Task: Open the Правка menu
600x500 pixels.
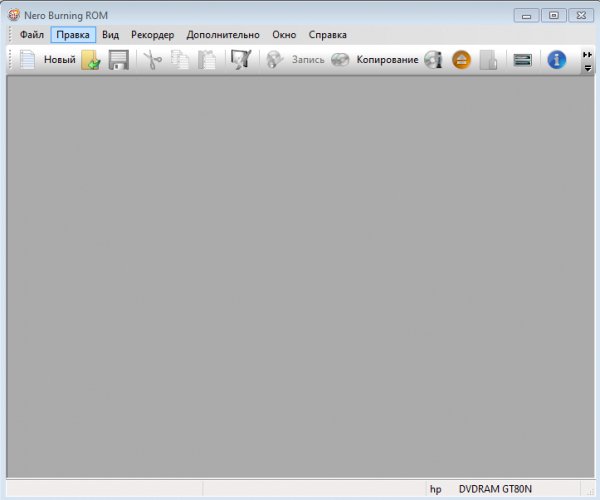Action: (x=73, y=35)
